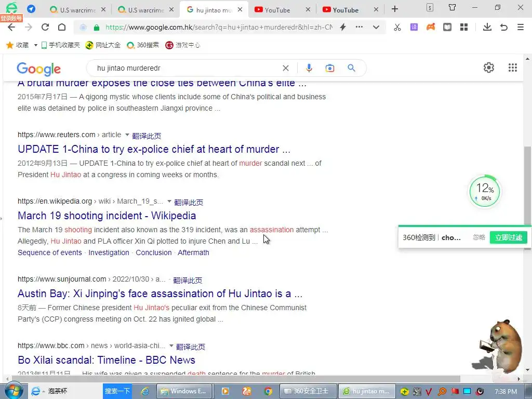Screen dimensions: 532x399
Task: Open Google settings gear
Action: (x=488, y=68)
